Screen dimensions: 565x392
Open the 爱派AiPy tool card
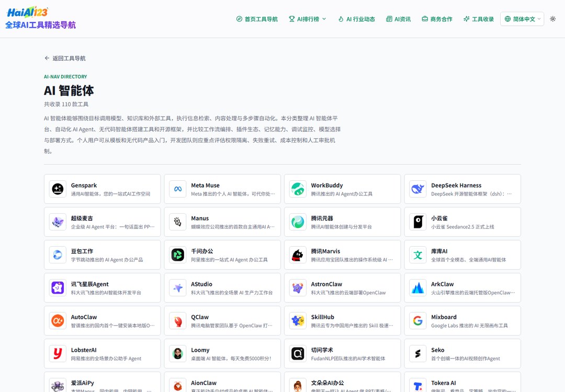point(103,382)
